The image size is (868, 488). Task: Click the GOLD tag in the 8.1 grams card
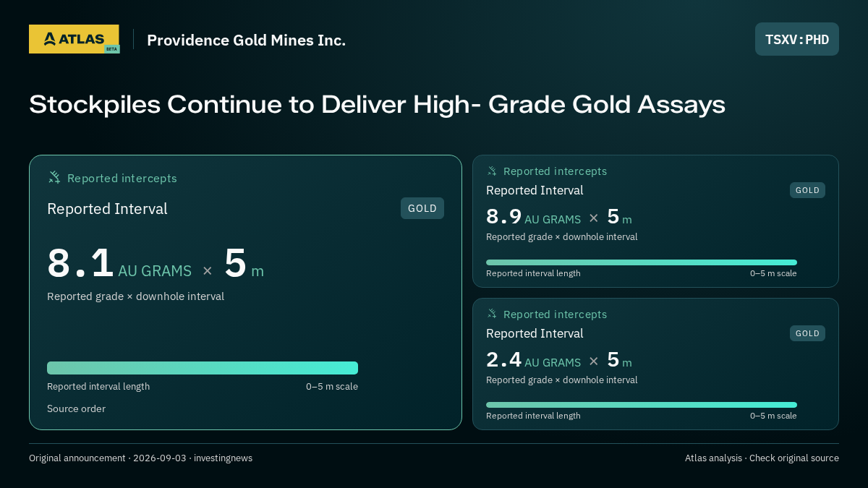(422, 208)
